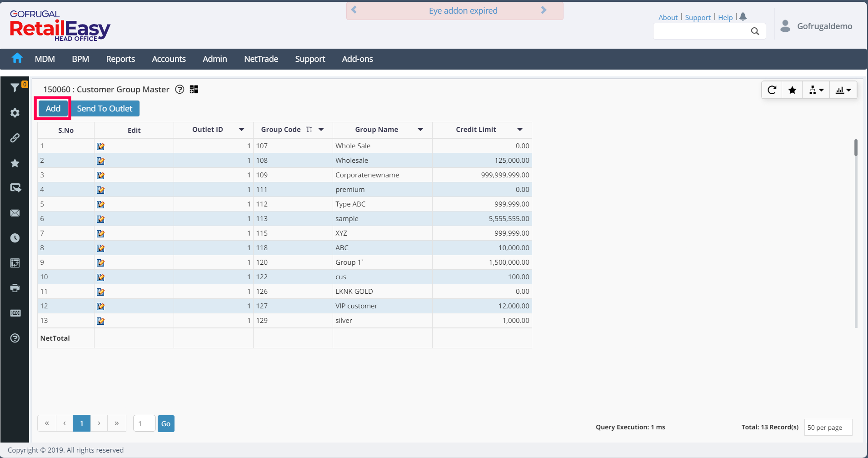Sort by Group Code sort icon
Image resolution: width=868 pixels, height=458 pixels.
[x=309, y=130]
